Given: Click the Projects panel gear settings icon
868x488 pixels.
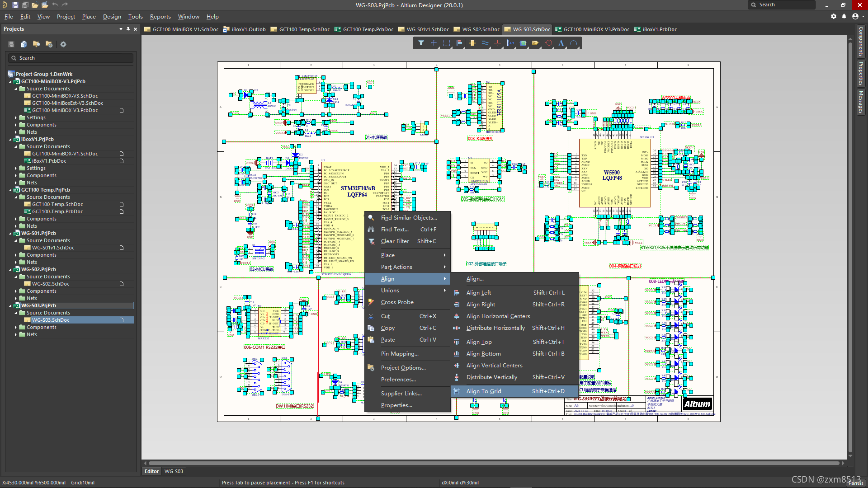Looking at the screenshot, I should [63, 44].
